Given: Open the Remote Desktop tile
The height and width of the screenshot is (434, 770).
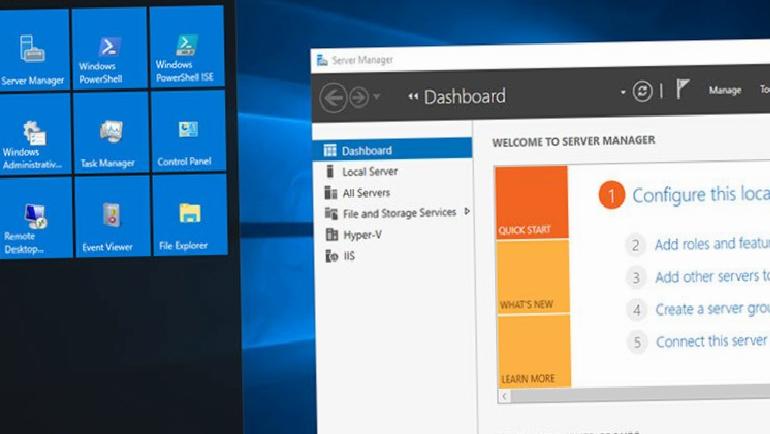Looking at the screenshot, I should tap(35, 217).
